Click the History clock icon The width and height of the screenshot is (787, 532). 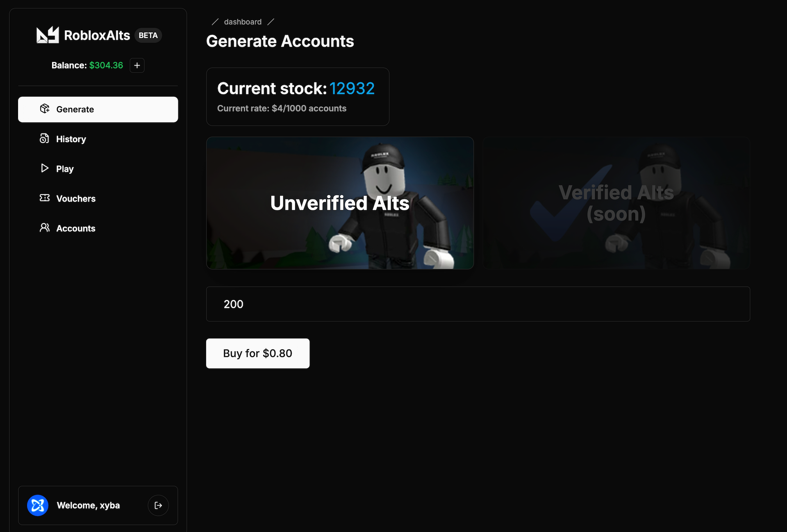click(44, 139)
